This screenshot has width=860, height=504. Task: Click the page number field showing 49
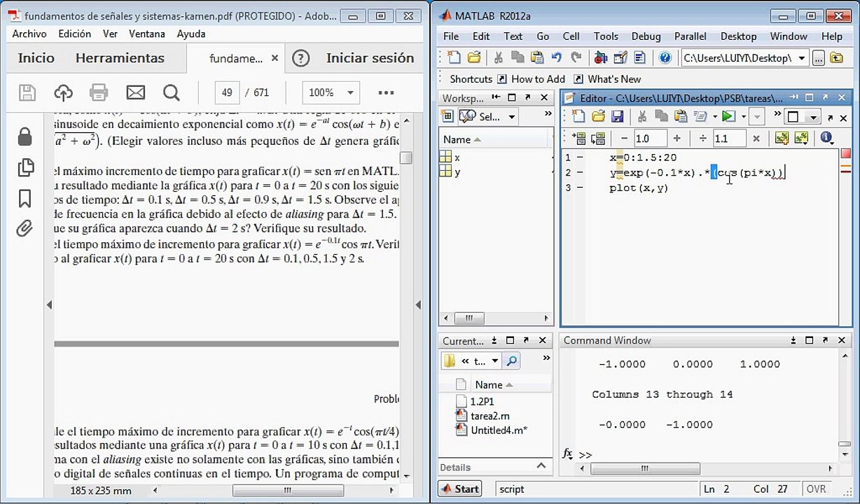click(x=227, y=92)
